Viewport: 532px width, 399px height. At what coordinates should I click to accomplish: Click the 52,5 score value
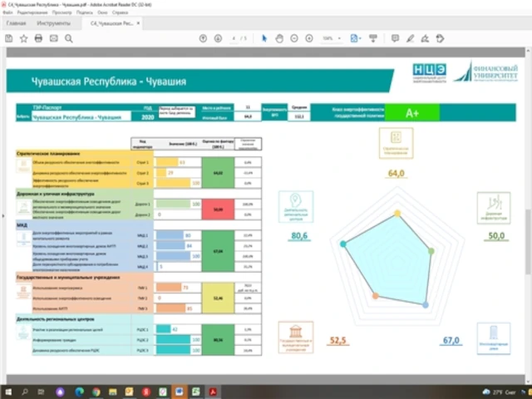(338, 340)
